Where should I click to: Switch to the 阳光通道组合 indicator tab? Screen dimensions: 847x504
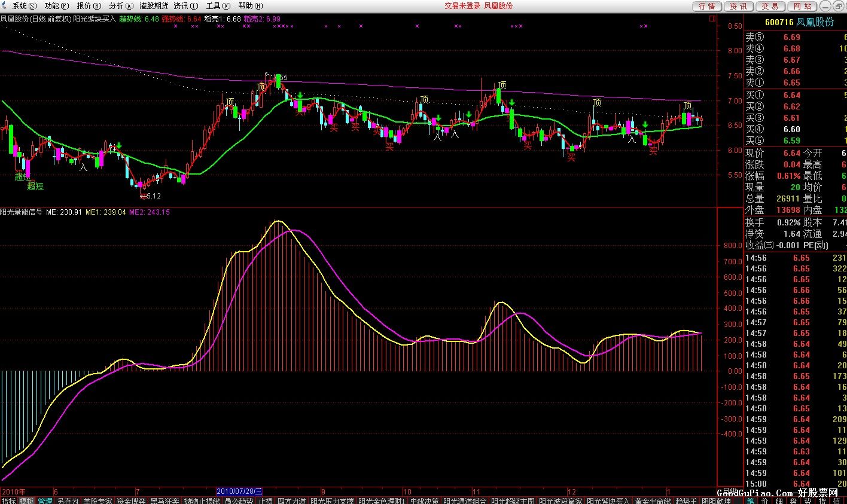[x=465, y=500]
